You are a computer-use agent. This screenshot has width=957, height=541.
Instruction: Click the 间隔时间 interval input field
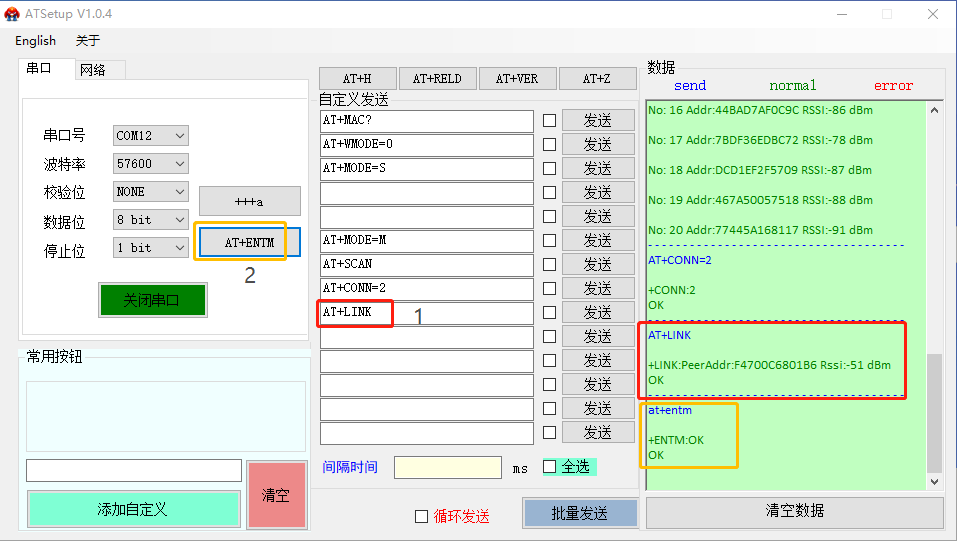click(447, 467)
